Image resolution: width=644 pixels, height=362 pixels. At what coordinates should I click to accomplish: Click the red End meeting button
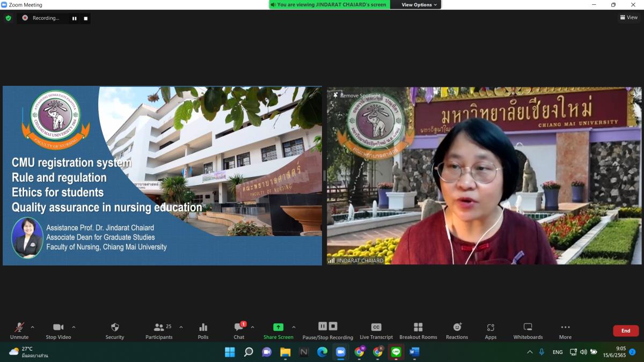[x=626, y=331]
